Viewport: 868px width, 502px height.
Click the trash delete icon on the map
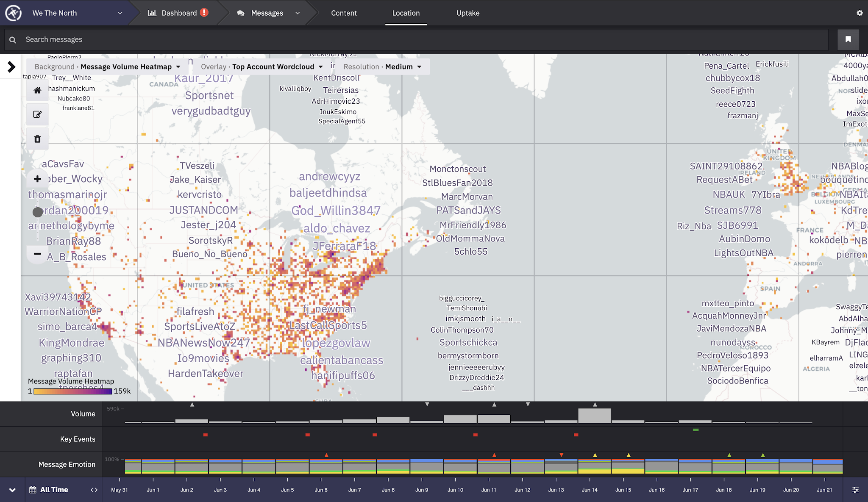(x=37, y=138)
